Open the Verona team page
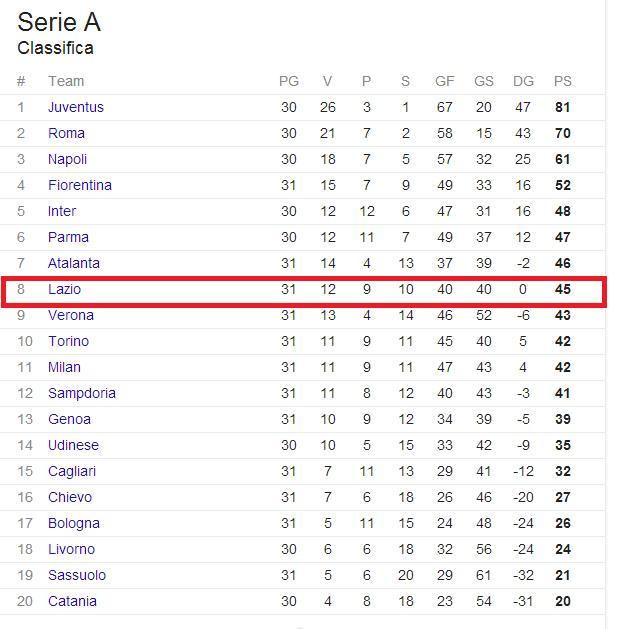This screenshot has width=617, height=629. pos(71,315)
